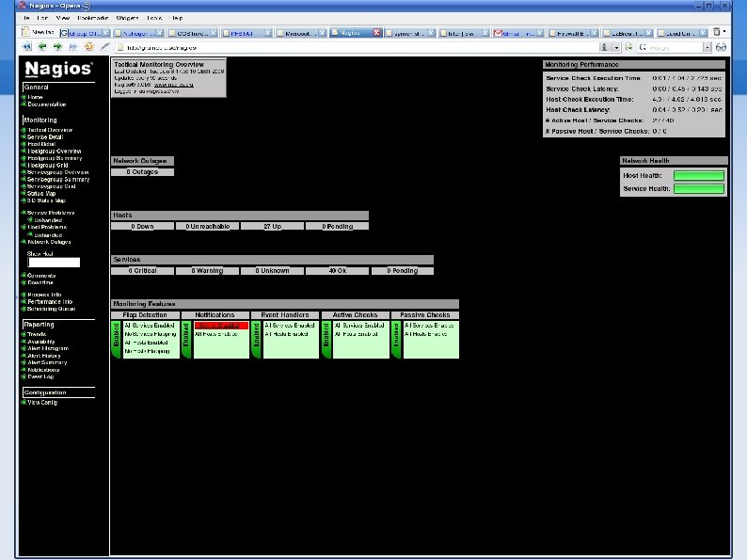Toggle the Passive Checks Enabled bar
The width and height of the screenshot is (747, 560).
(396, 340)
